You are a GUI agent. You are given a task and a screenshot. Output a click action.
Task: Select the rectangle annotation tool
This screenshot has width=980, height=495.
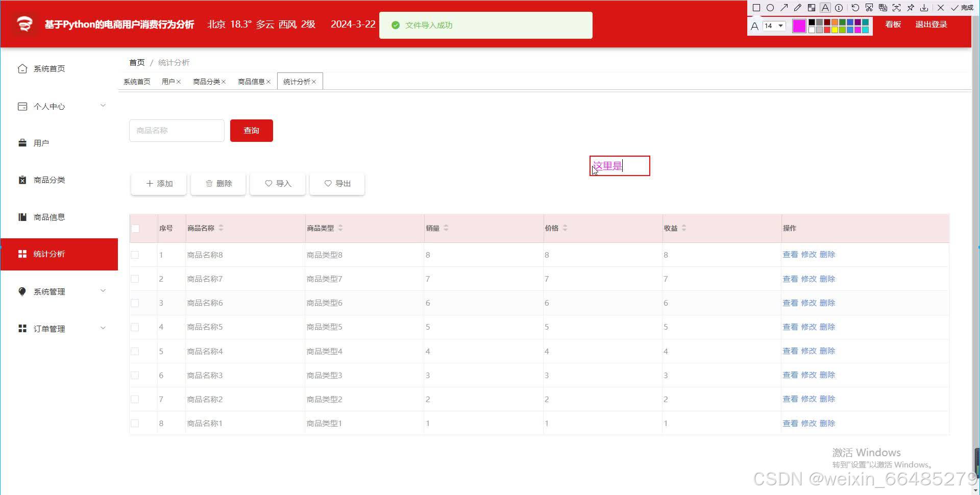pyautogui.click(x=756, y=8)
